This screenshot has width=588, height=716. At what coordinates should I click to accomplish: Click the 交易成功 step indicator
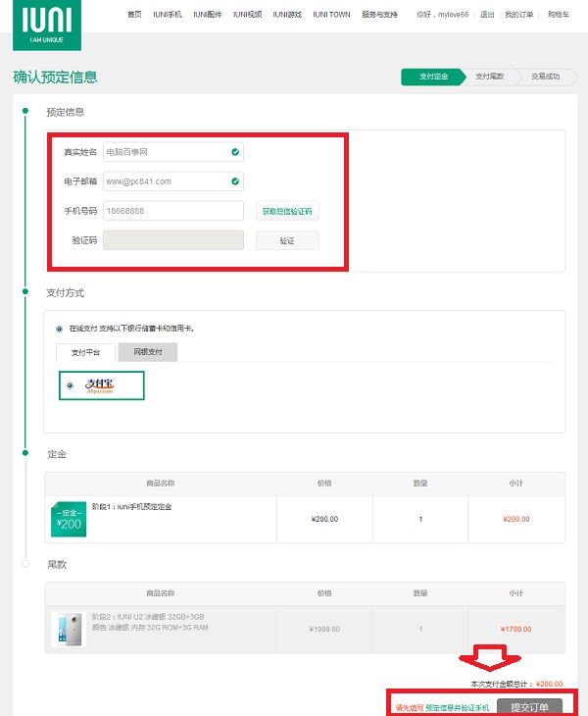point(546,77)
